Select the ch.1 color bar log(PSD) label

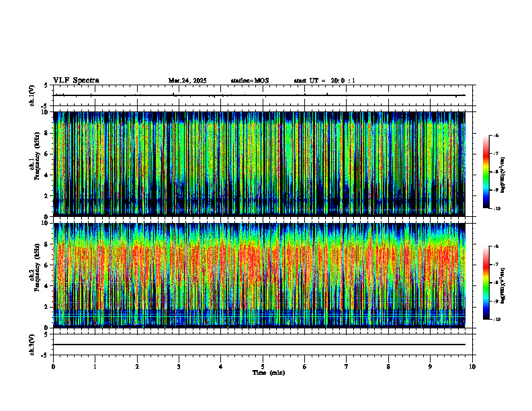tap(502, 175)
